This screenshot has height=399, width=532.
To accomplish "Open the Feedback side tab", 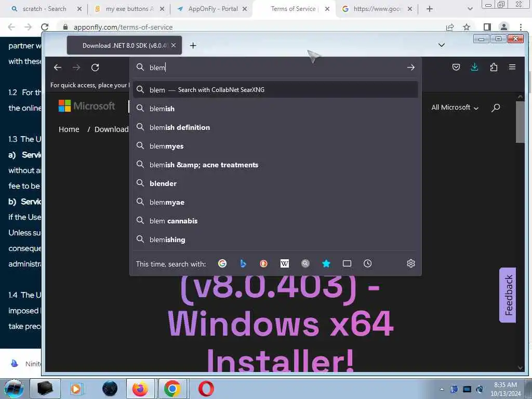I will [x=508, y=295].
